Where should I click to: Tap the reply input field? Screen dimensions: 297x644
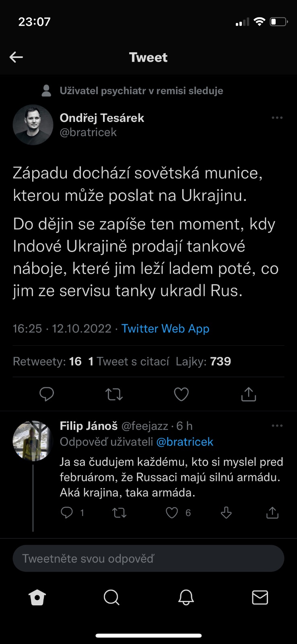point(148,558)
